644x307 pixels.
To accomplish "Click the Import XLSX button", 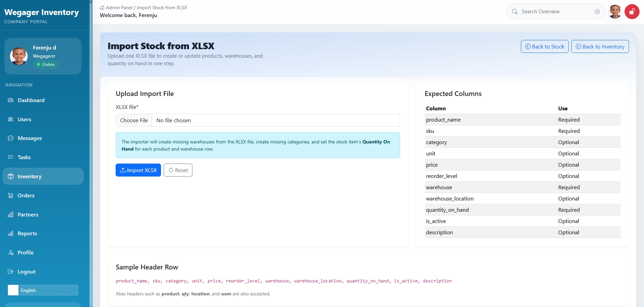I will pos(138,170).
